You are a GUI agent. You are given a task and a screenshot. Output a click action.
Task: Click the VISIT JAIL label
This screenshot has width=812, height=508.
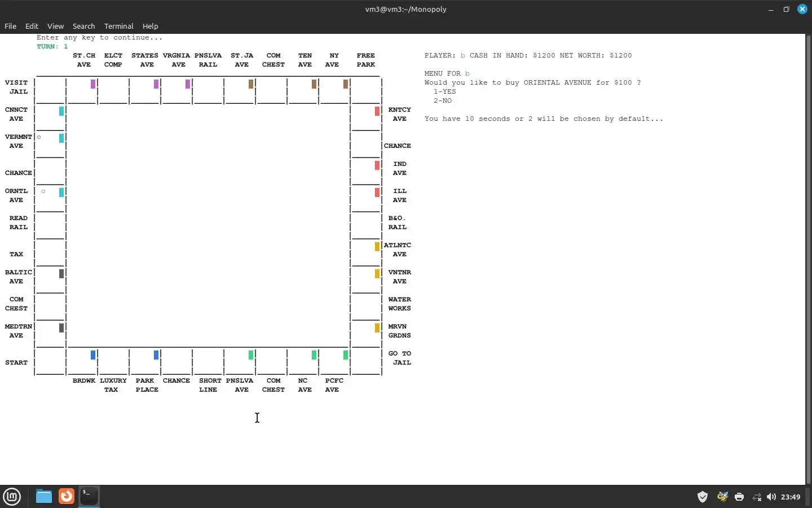coord(16,87)
